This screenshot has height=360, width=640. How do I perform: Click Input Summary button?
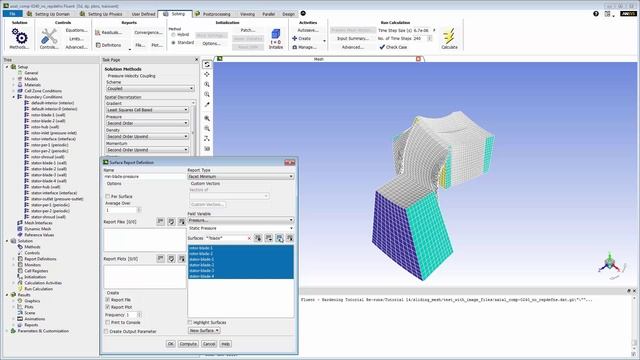(x=353, y=38)
